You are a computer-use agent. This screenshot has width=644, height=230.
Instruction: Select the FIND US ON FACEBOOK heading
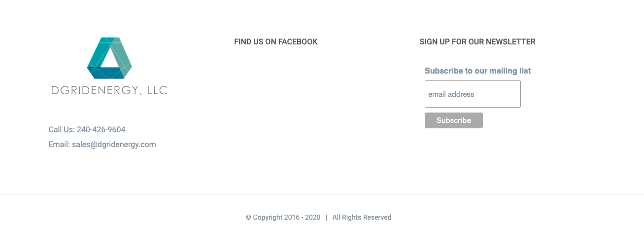[276, 42]
